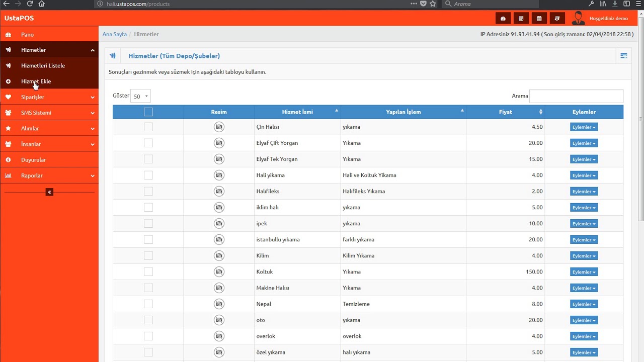Check the Çin Halısı row checkbox
The image size is (644, 362).
(x=148, y=127)
